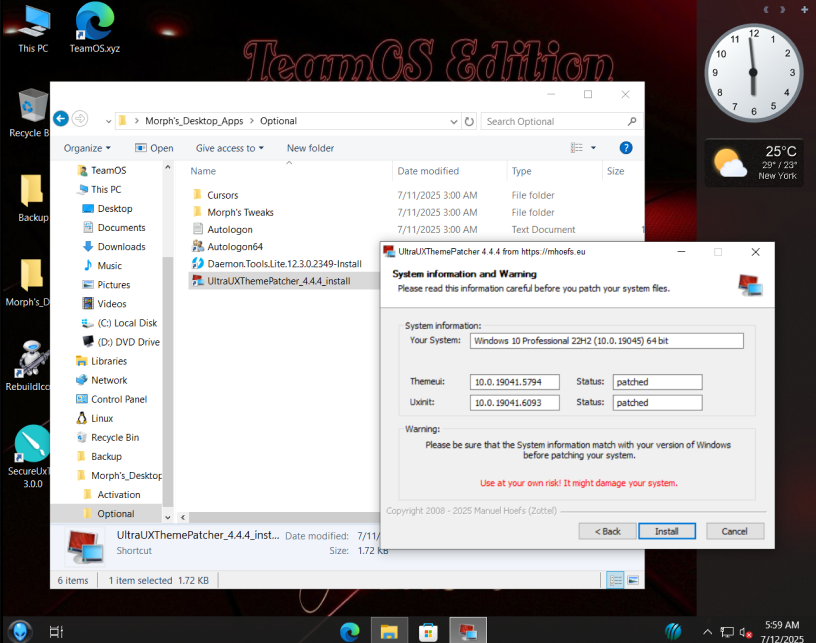This screenshot has width=816, height=643.
Task: Click the Your System info field
Action: pos(606,341)
